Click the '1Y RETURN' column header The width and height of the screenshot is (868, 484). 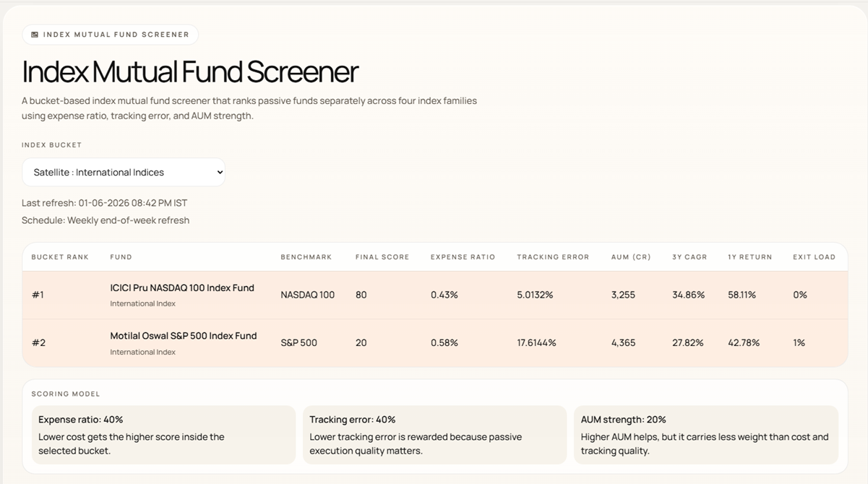point(750,257)
